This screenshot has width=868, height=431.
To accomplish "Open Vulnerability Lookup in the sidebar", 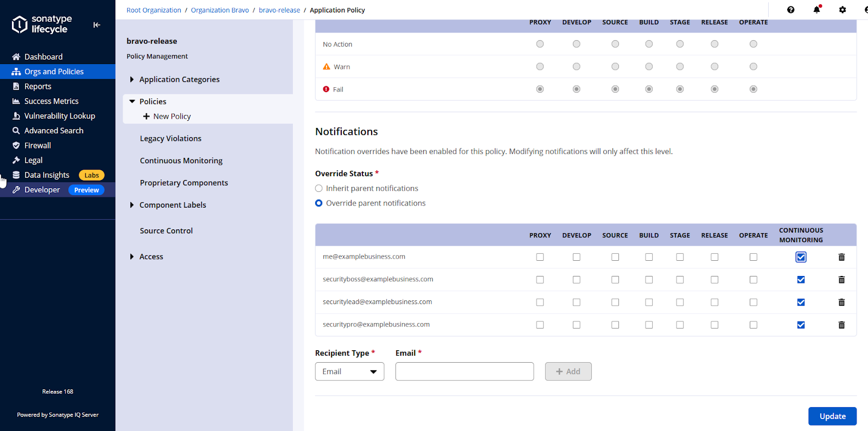I will tap(59, 116).
